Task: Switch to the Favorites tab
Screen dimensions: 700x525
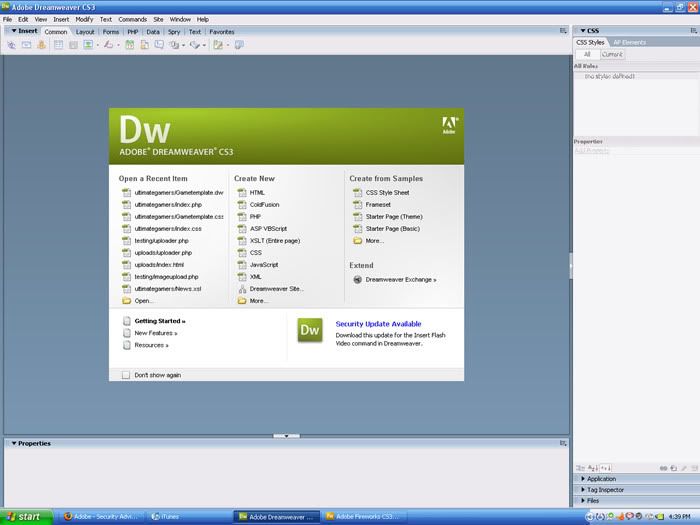Action: coord(222,32)
